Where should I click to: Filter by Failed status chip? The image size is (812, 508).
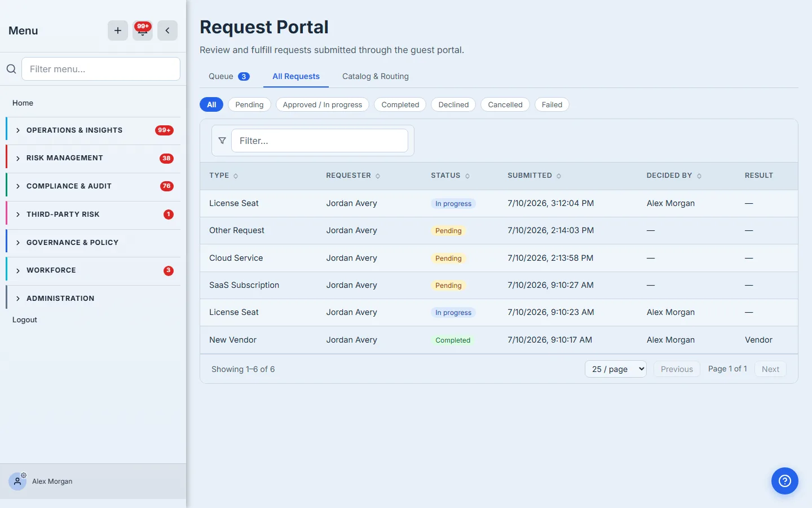coord(552,104)
